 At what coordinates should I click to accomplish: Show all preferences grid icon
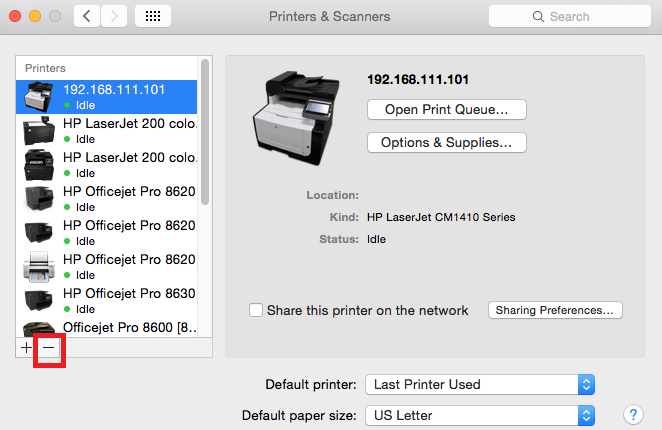(x=152, y=16)
